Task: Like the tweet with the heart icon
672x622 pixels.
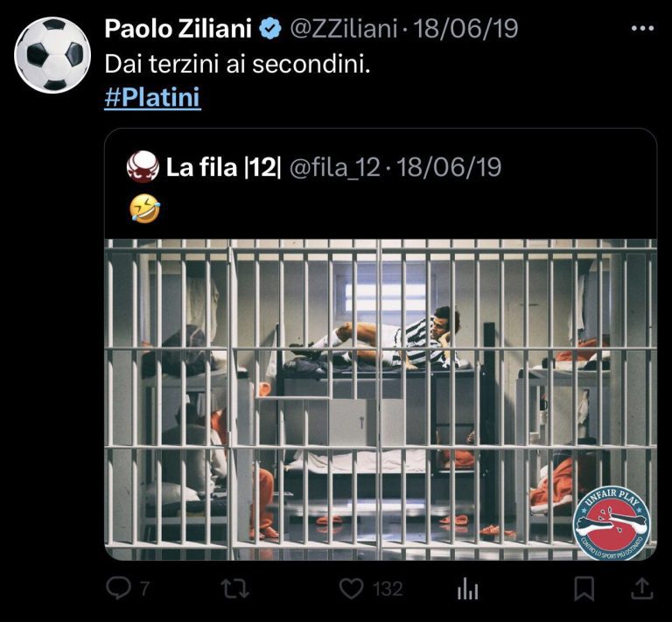Action: (351, 589)
